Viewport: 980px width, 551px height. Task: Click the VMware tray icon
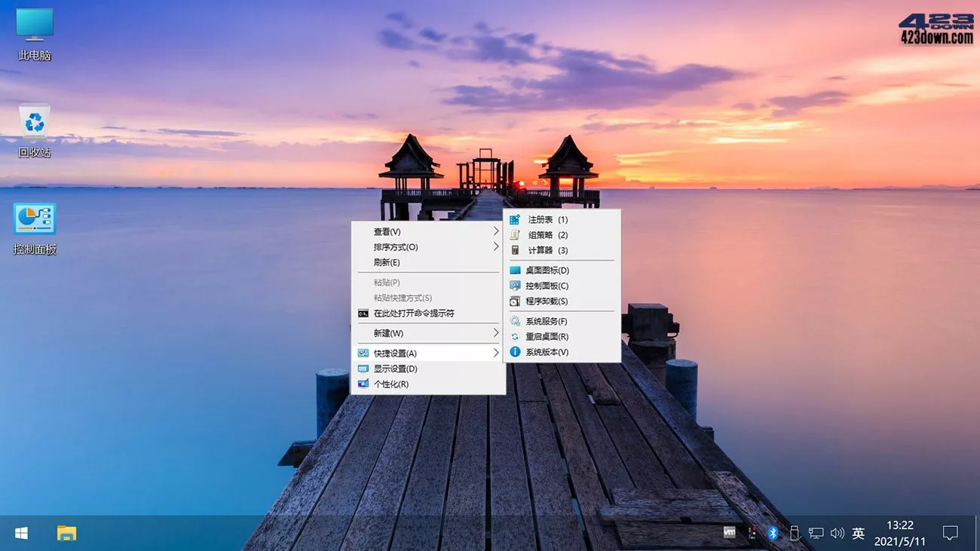(729, 533)
